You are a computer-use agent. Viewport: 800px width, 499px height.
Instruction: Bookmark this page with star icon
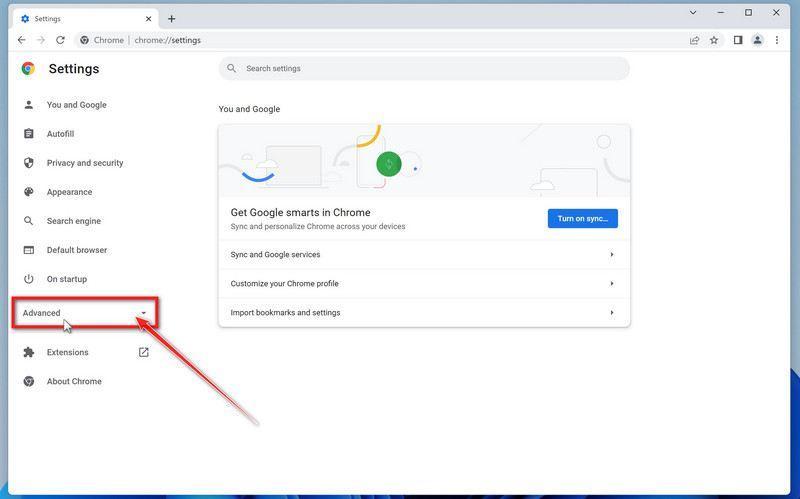coord(714,40)
